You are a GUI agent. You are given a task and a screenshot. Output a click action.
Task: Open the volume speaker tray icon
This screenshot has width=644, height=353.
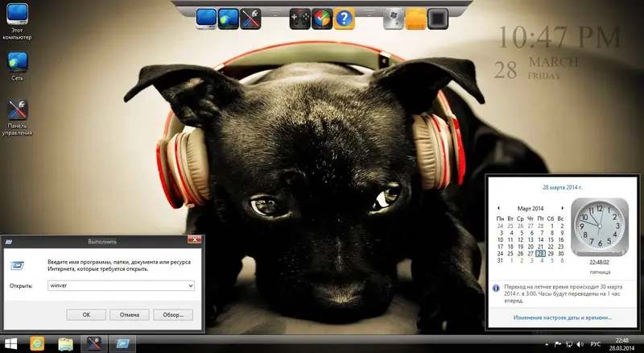pyautogui.click(x=580, y=344)
